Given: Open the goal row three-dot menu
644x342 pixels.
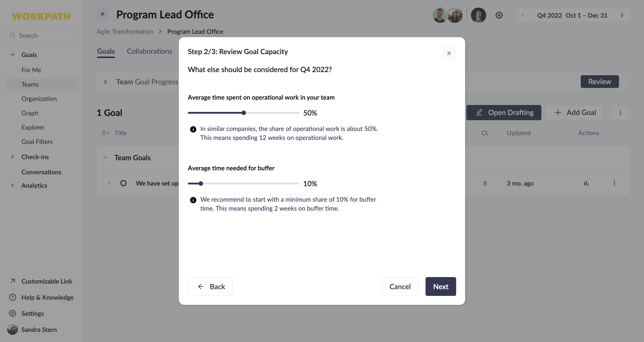Looking at the screenshot, I should (x=614, y=183).
